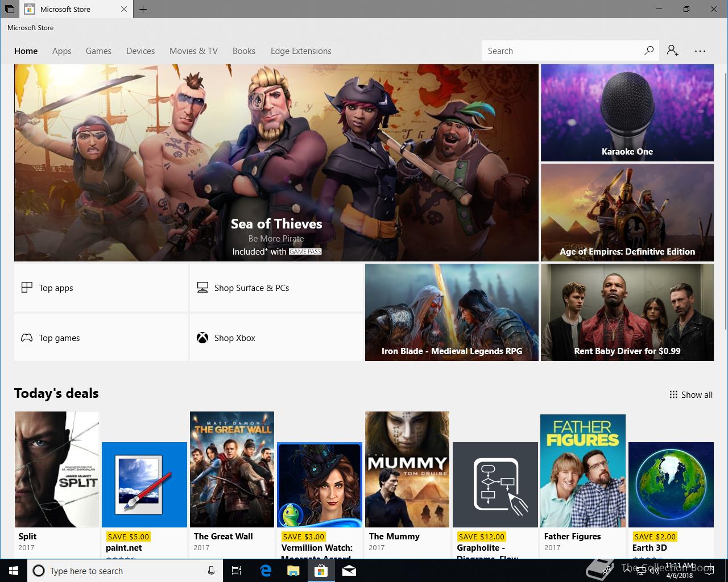Click the Shop Xbox logo icon
Image resolution: width=728 pixels, height=582 pixels.
[202, 338]
